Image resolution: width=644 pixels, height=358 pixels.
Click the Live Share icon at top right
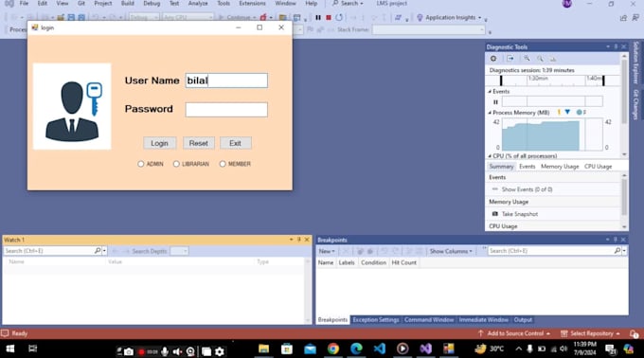point(623,18)
